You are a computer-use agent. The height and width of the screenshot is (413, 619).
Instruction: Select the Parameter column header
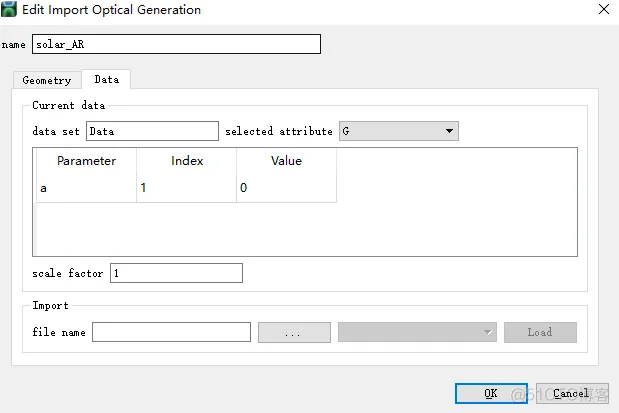pyautogui.click(x=86, y=161)
